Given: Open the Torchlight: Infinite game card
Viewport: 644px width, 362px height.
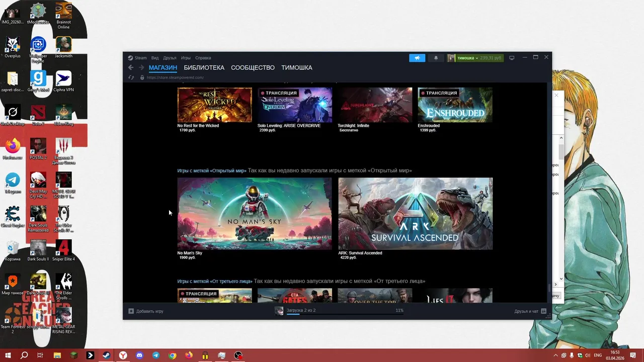Looking at the screenshot, I should [x=375, y=110].
